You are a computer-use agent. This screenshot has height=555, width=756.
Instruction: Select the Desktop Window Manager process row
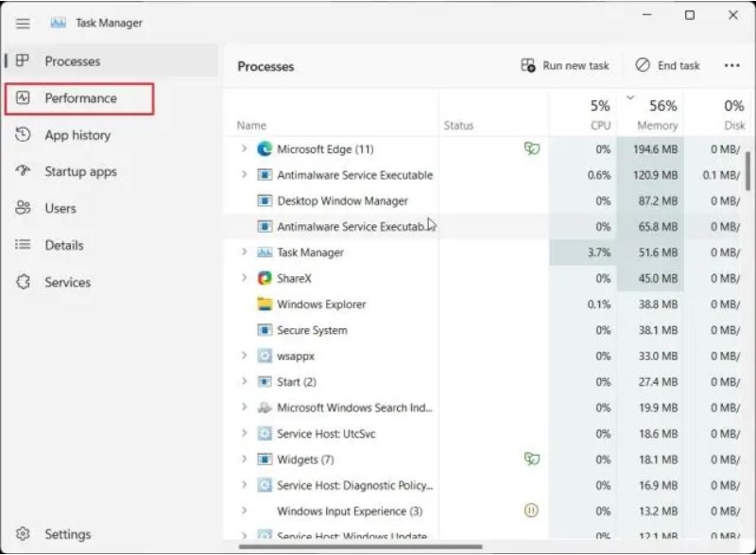pos(342,201)
